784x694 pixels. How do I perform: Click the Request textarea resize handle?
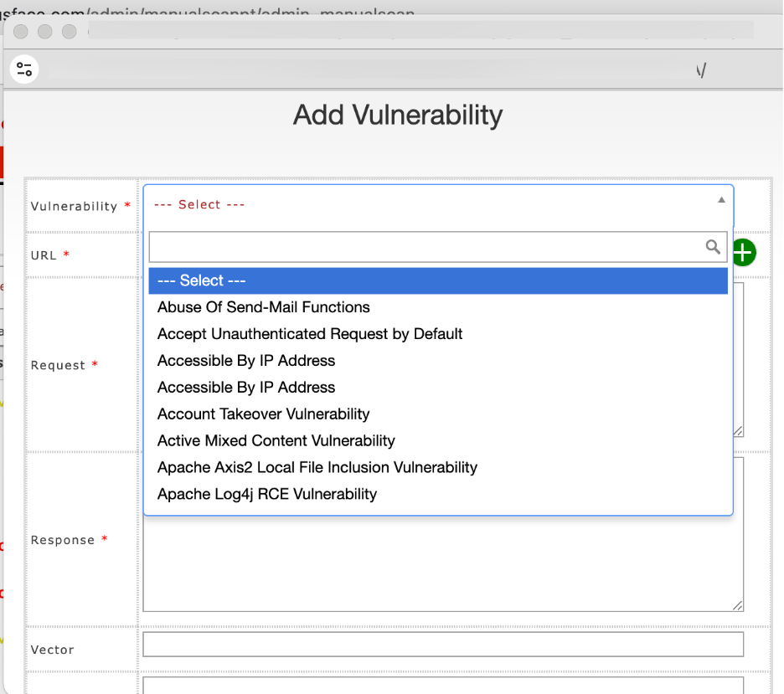tap(738, 431)
